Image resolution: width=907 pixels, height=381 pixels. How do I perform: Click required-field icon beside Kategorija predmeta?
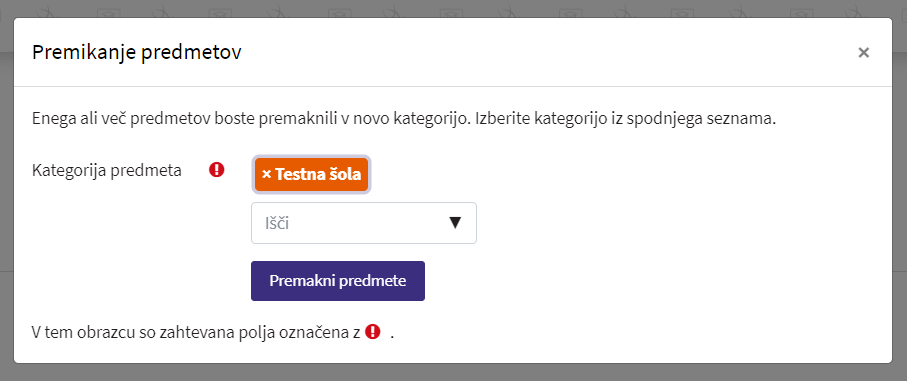pos(216,169)
